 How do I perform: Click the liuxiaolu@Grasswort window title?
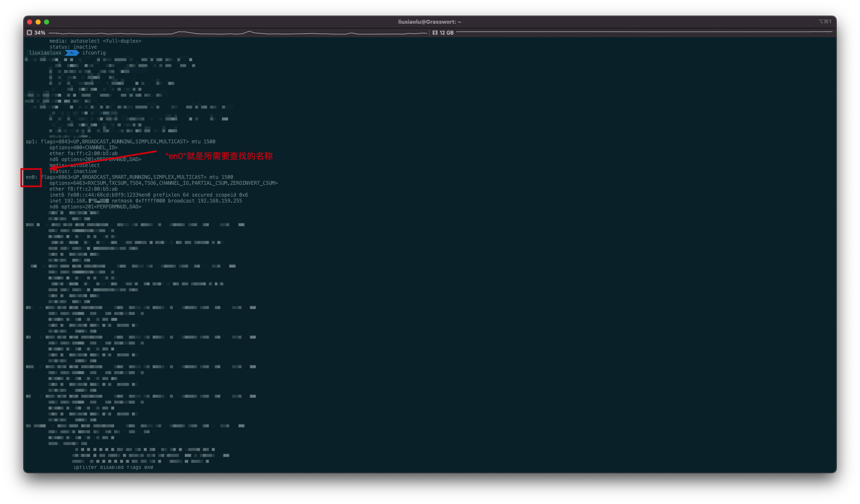430,22
